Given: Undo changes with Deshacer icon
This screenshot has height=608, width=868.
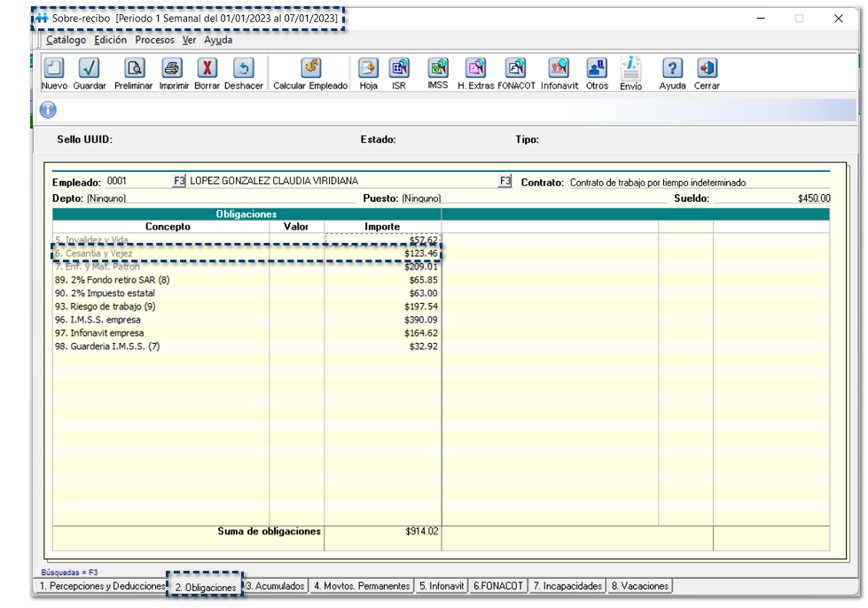Looking at the screenshot, I should (x=243, y=69).
